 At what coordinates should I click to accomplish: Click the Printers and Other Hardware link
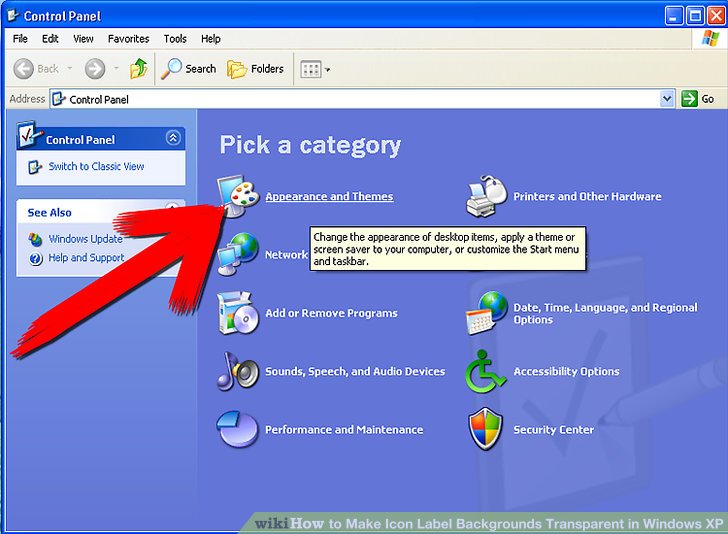point(587,196)
